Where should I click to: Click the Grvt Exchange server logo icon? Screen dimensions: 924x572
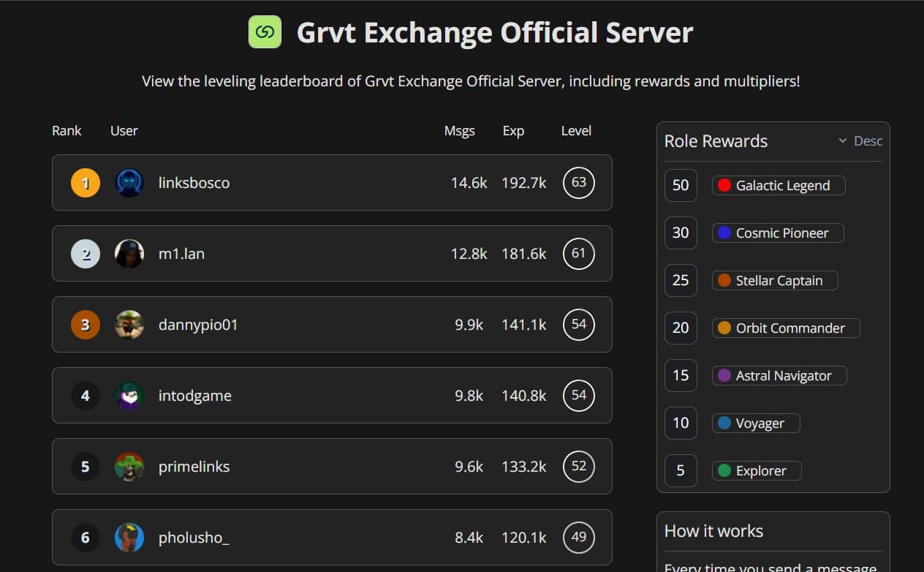coord(265,32)
